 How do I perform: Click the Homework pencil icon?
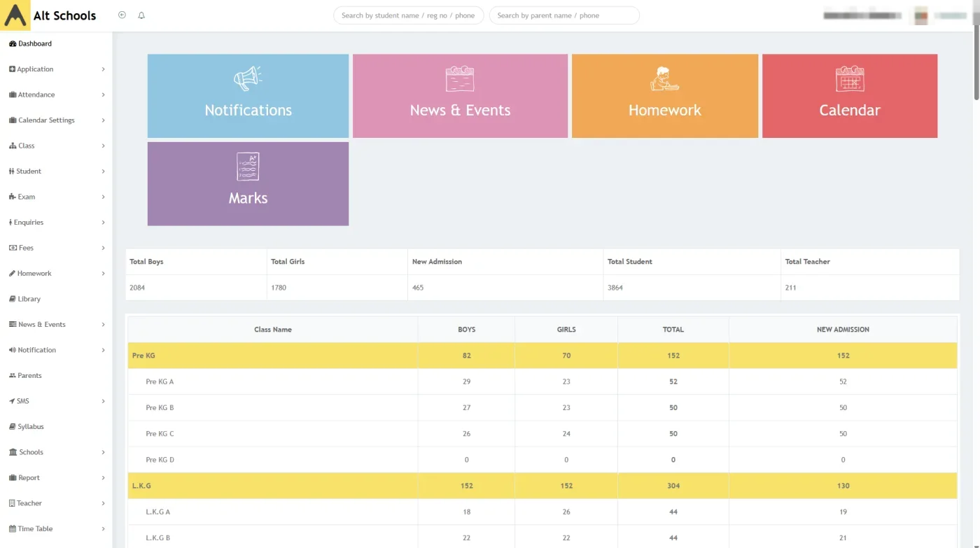tap(12, 274)
